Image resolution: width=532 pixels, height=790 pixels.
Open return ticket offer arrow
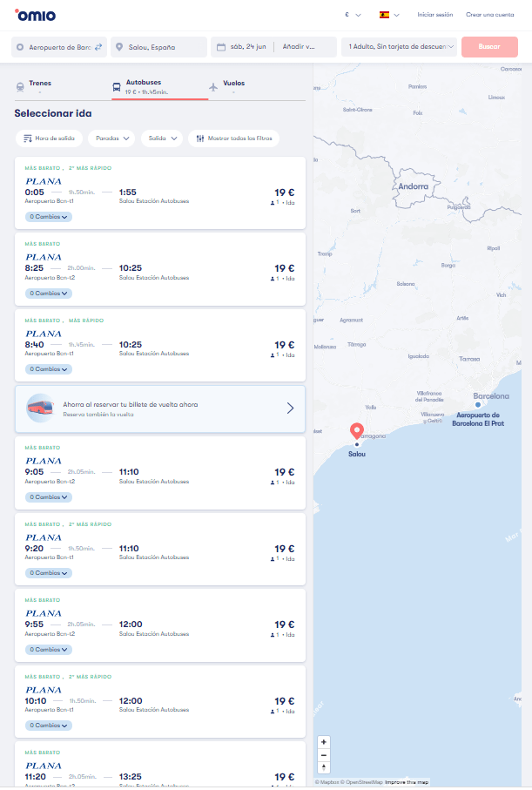(x=290, y=409)
